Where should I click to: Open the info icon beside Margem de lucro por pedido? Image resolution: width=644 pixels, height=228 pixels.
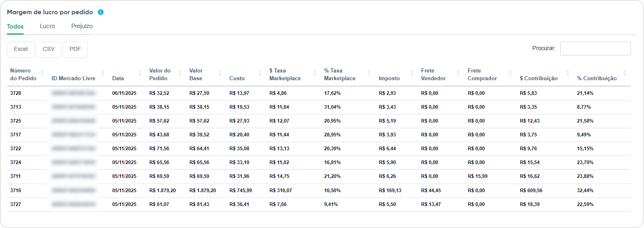(x=101, y=12)
